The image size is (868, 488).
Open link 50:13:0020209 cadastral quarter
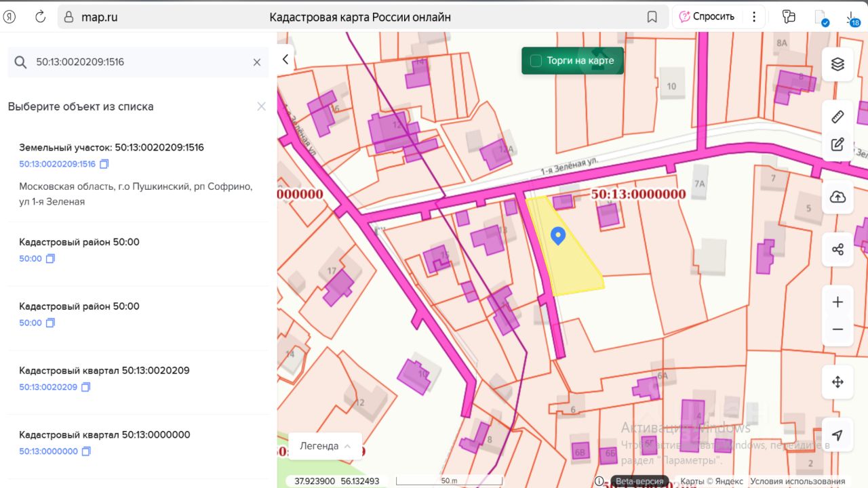[48, 387]
